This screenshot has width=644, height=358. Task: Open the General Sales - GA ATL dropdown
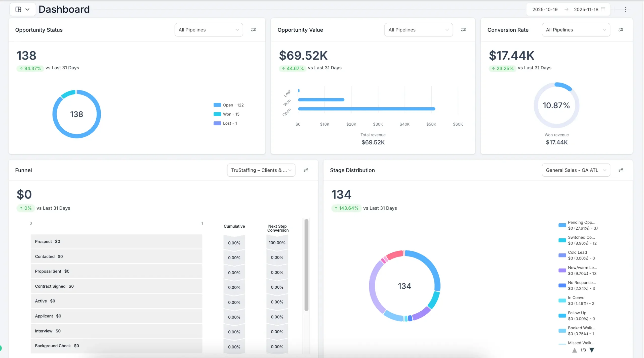576,170
